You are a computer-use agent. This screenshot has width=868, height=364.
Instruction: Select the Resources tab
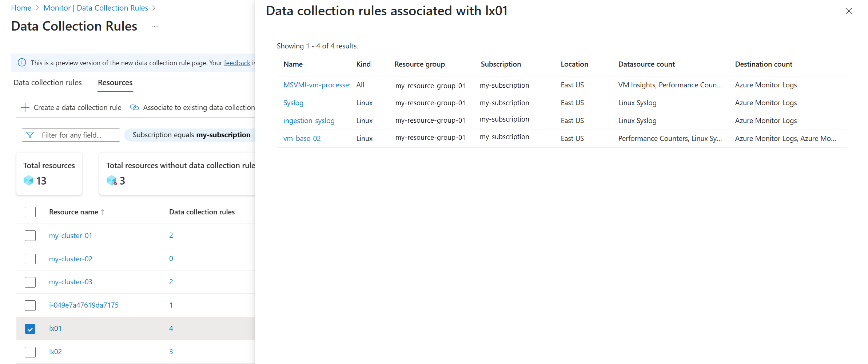tap(115, 83)
